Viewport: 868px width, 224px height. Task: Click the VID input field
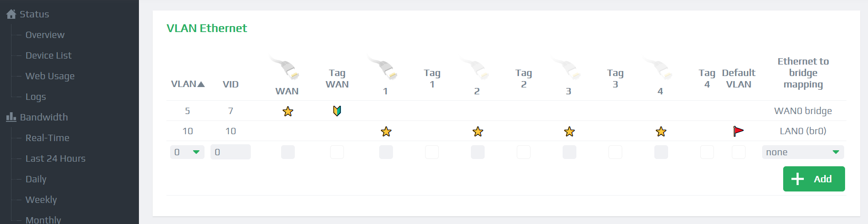(x=231, y=152)
